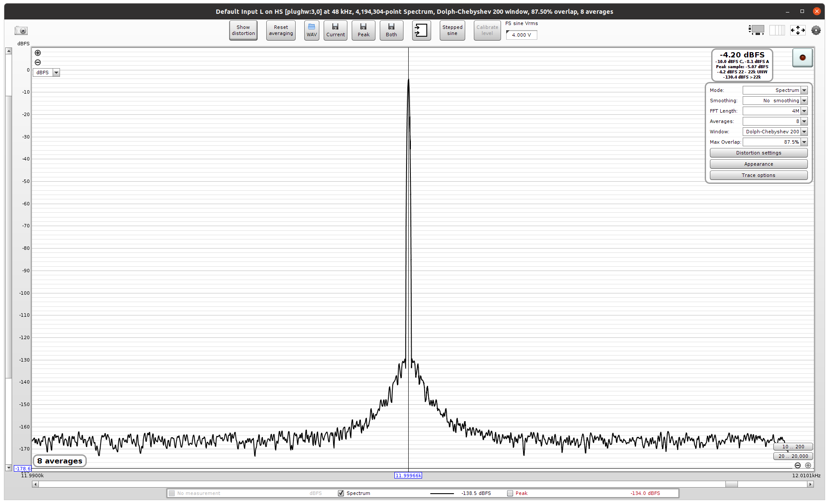
Task: Set frequency range to 20 .. 20,000
Action: point(793,456)
